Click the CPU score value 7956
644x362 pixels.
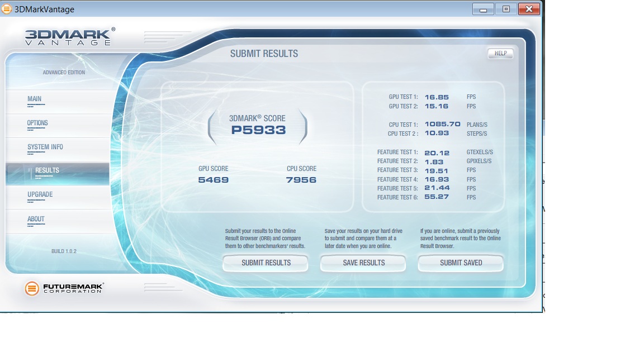tap(301, 180)
